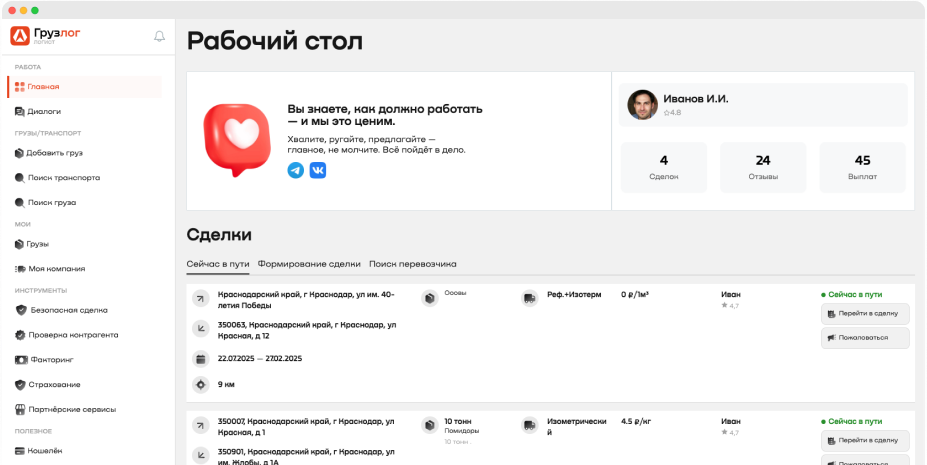Image resolution: width=927 pixels, height=465 pixels.
Task: Open Диалоги in the sidebar
Action: click(x=44, y=112)
